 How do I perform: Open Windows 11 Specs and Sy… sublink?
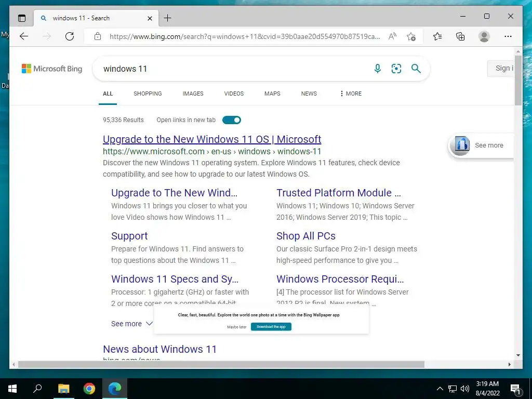[x=175, y=279]
